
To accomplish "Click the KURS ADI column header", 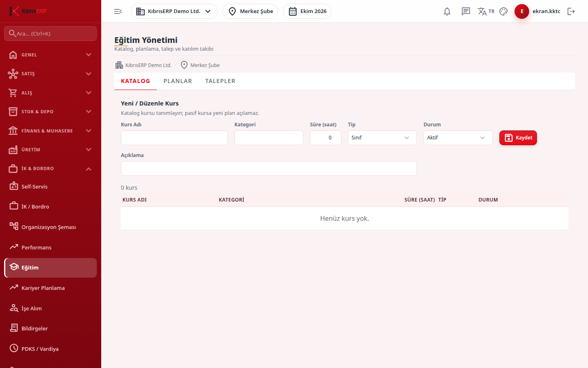I will [x=135, y=200].
